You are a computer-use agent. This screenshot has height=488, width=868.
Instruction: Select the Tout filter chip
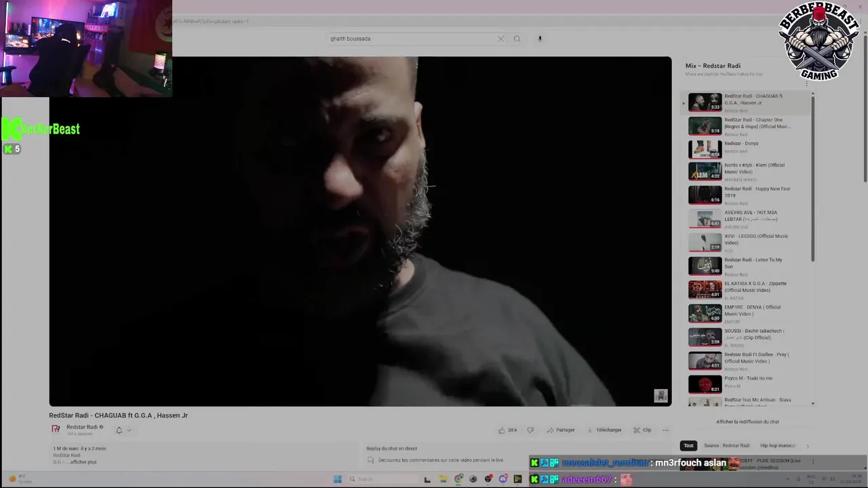click(688, 445)
